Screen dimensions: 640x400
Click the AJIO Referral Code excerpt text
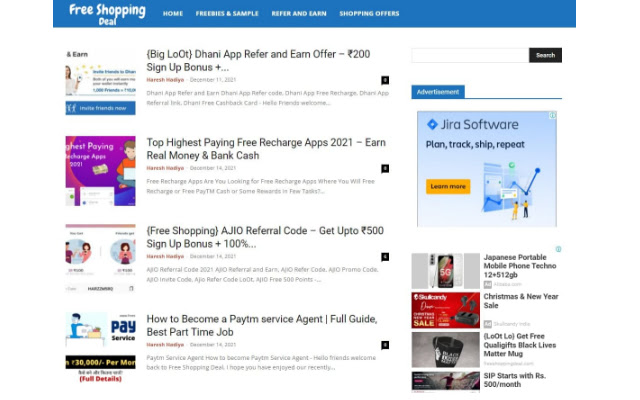262,274
